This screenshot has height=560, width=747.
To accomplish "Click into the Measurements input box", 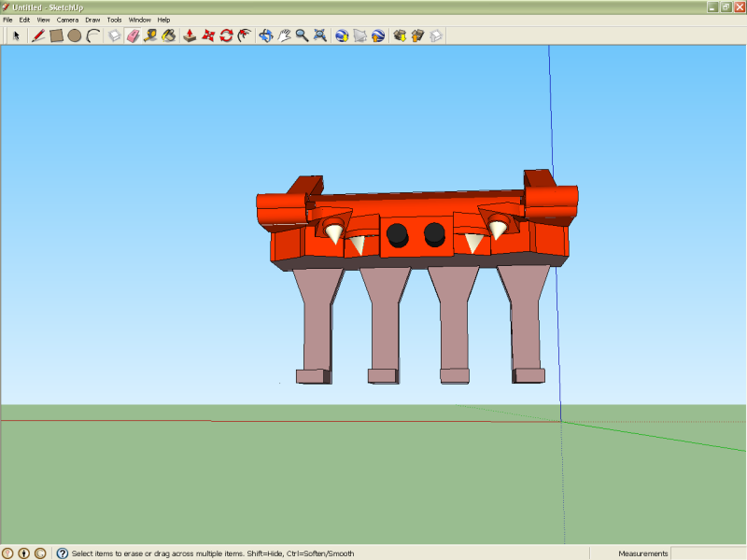I will pyautogui.click(x=708, y=553).
